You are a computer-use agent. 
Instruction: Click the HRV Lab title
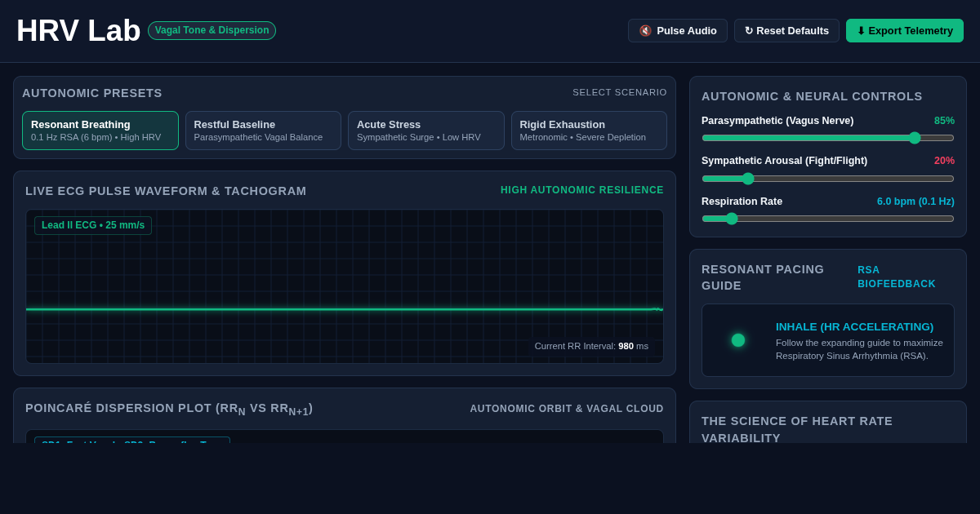click(x=78, y=31)
